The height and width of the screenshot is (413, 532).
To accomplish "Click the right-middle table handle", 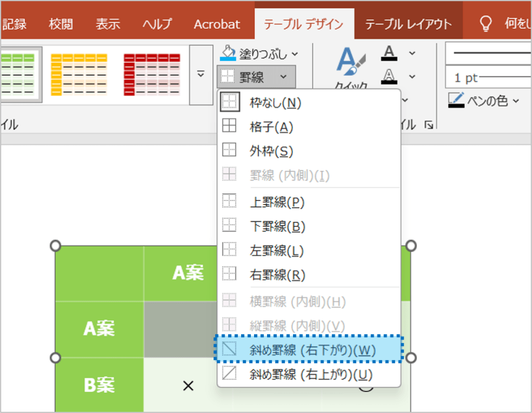I will pyautogui.click(x=411, y=357).
